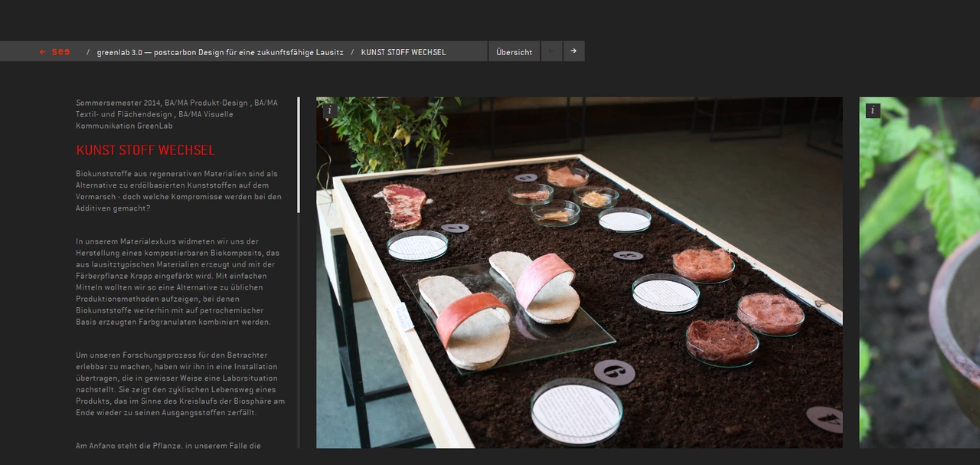This screenshot has width=980, height=465.
Task: Go to the next project arrow
Action: click(573, 51)
